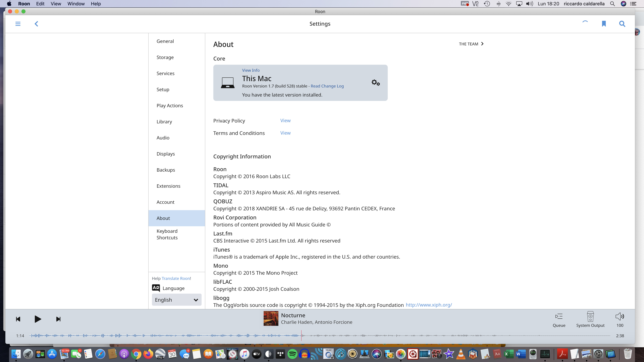Viewport: 644px width, 362px height.
Task: Open the Read Change Log link
Action: [327, 86]
